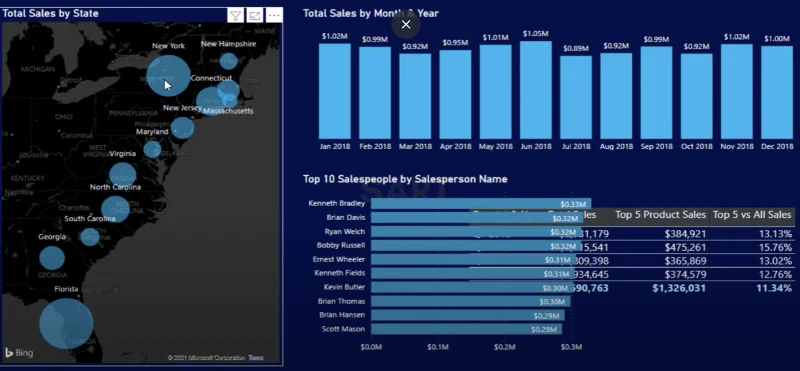Viewport: 800px width, 371px height.
Task: Click the Apr 2018 sales column
Action: (x=455, y=94)
